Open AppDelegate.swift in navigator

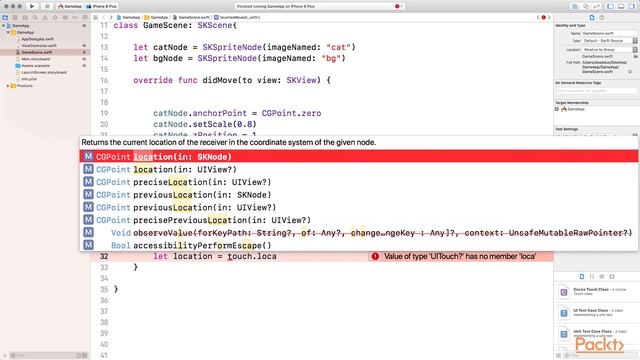tap(37, 39)
